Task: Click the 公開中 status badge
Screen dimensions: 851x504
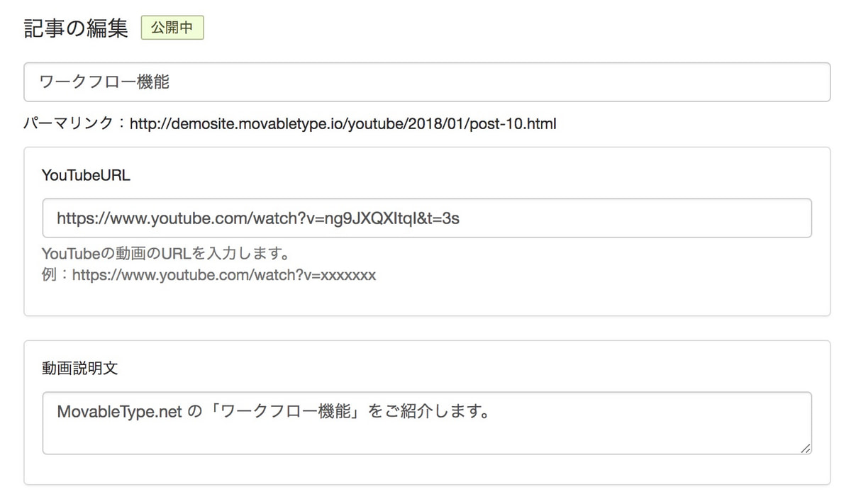Action: pos(172,28)
